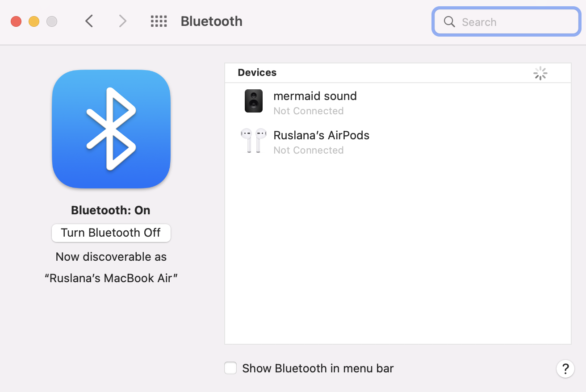Select the mermaid sound device name

(315, 96)
